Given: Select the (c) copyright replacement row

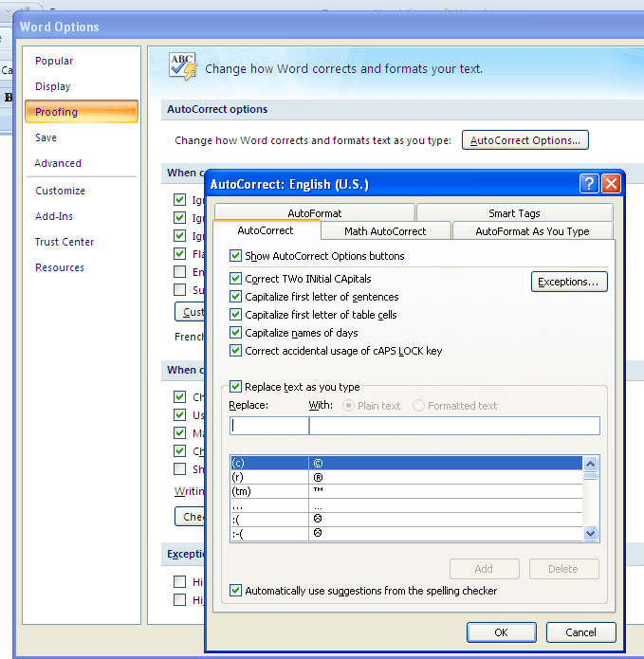Looking at the screenshot, I should click(x=407, y=463).
